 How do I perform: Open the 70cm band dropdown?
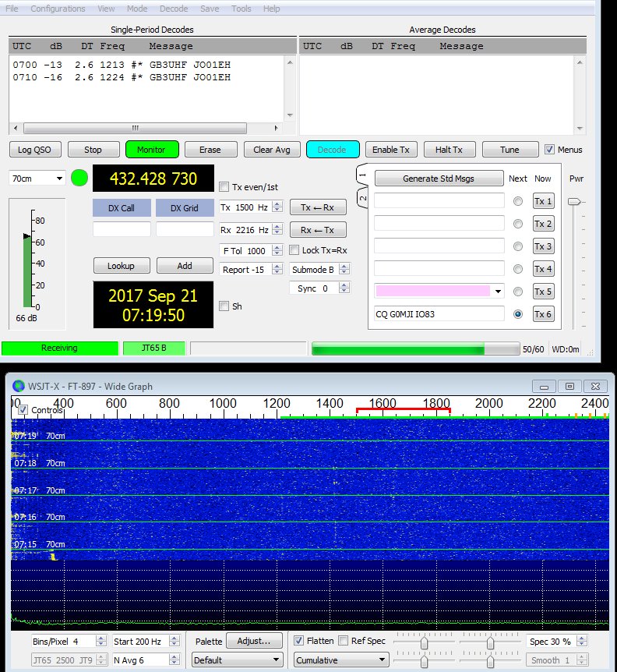point(37,179)
